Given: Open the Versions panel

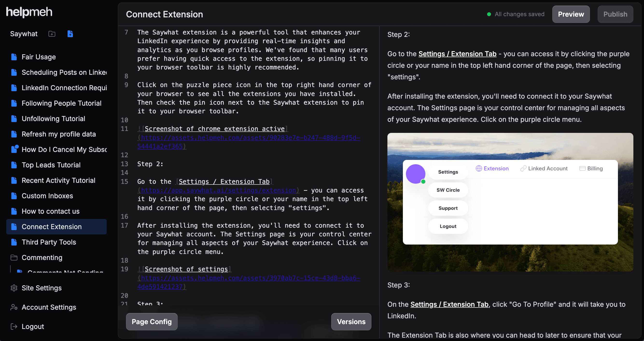Looking at the screenshot, I should pyautogui.click(x=351, y=321).
